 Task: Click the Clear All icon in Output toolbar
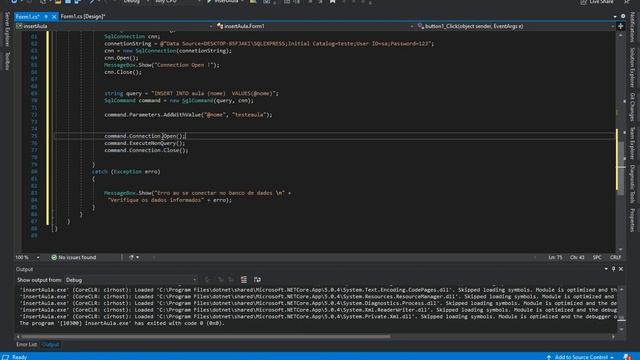(244, 280)
